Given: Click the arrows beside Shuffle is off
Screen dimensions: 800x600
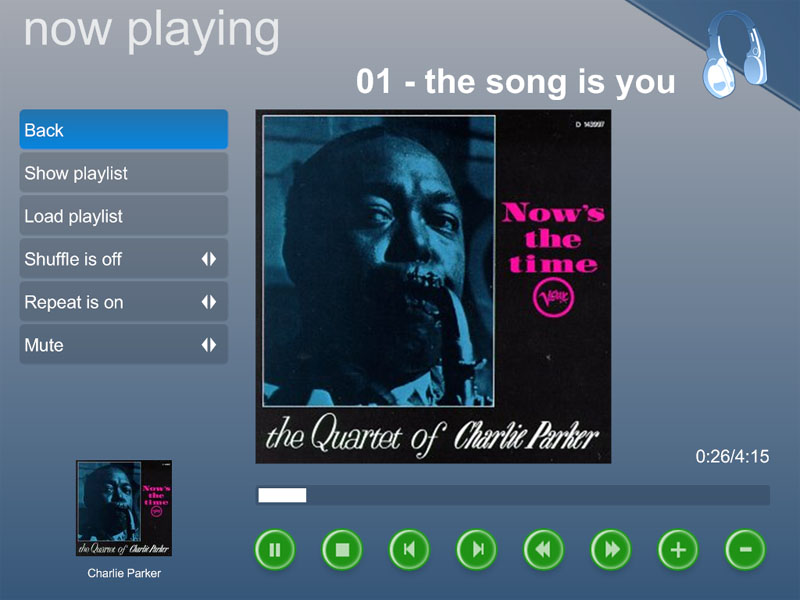Looking at the screenshot, I should click(209, 259).
